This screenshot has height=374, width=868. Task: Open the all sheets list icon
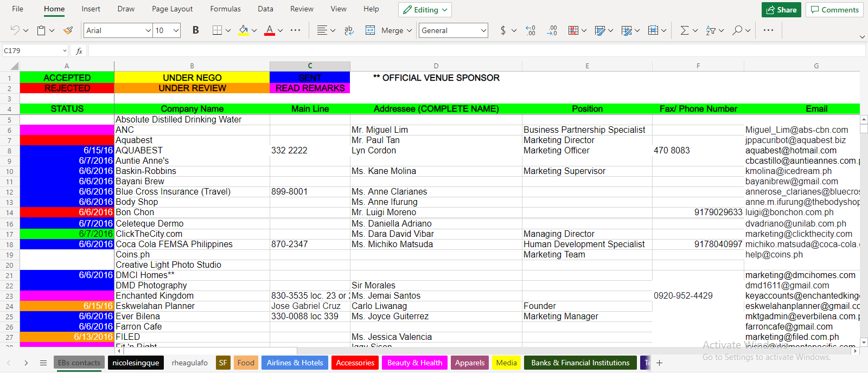click(43, 363)
